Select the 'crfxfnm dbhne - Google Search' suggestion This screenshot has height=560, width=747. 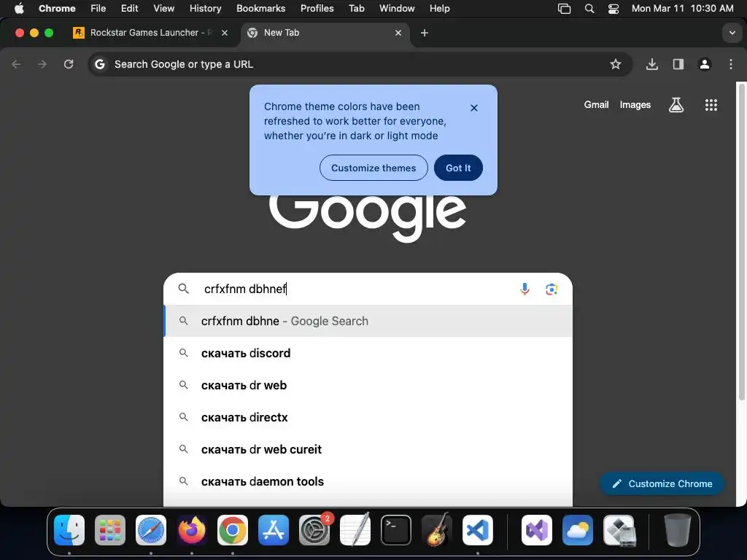(x=368, y=321)
